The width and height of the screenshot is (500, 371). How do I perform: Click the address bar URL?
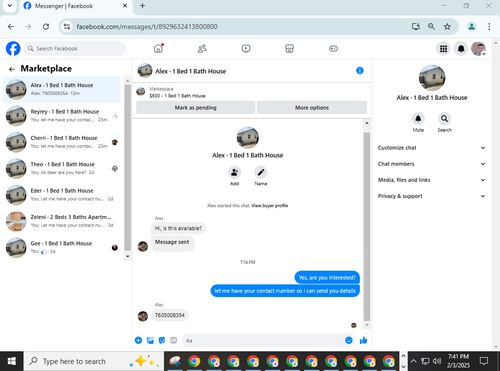coord(147,27)
